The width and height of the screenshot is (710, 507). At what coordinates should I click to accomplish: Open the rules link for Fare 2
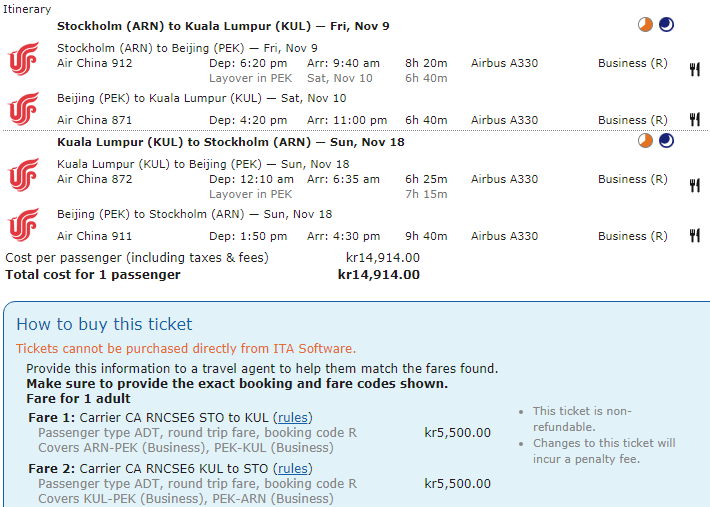point(293,468)
